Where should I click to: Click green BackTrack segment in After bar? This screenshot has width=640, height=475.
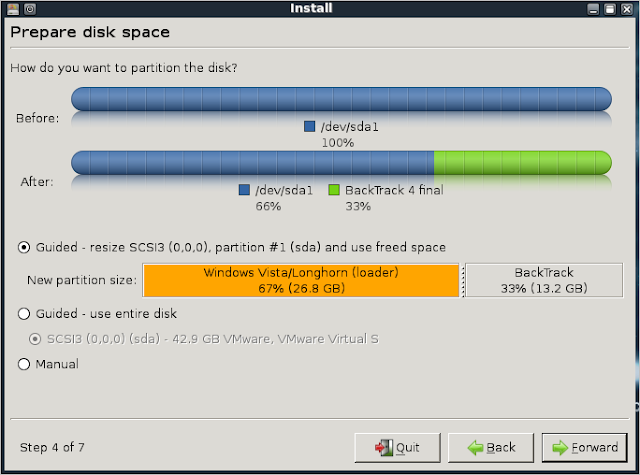(x=522, y=162)
